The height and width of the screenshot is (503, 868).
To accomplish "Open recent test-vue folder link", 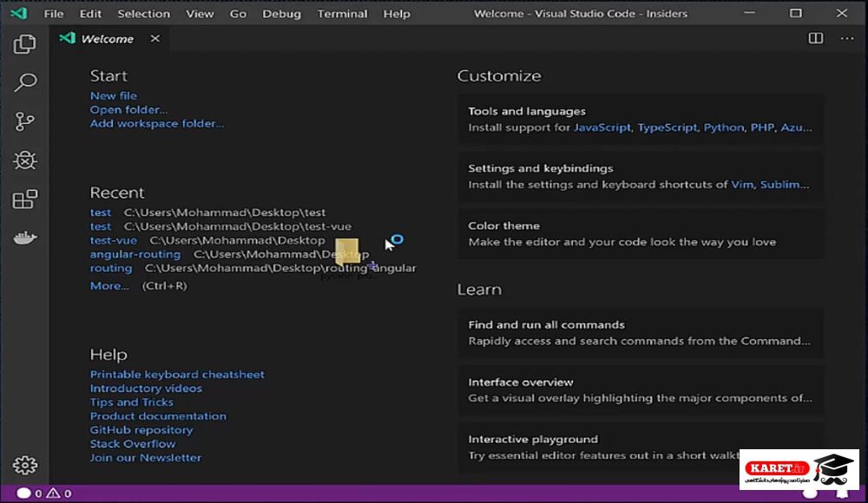I will pos(114,240).
